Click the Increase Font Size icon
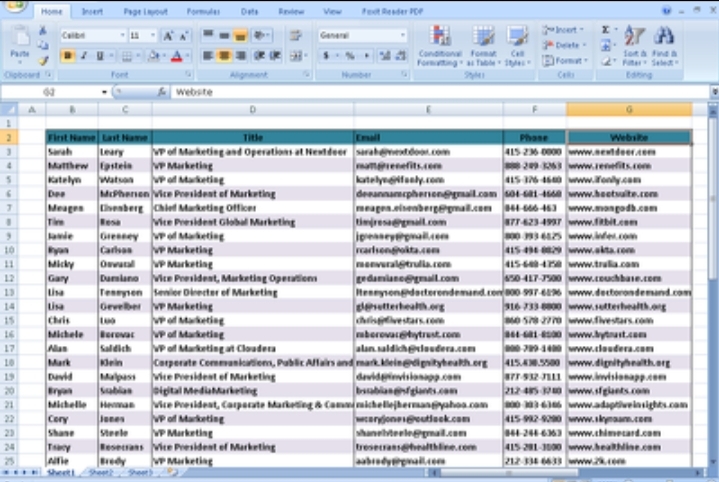 [167, 35]
